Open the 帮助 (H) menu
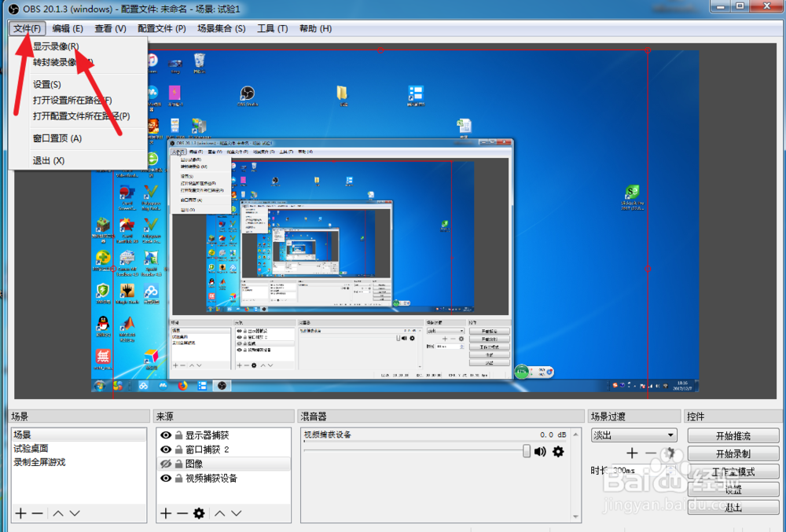786x532 pixels. tap(315, 28)
